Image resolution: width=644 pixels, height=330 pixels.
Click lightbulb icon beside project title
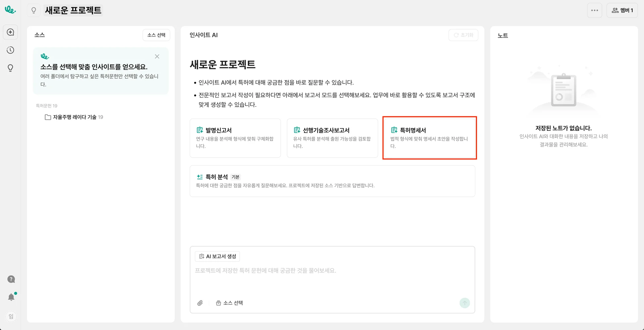coord(34,10)
